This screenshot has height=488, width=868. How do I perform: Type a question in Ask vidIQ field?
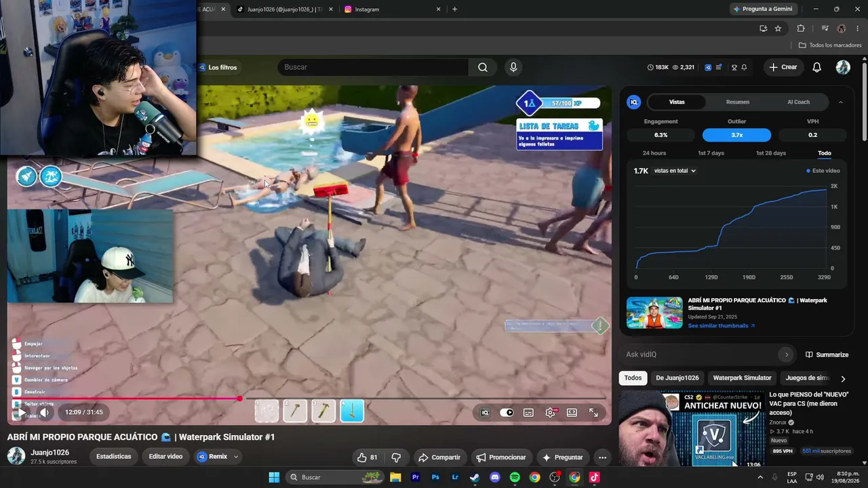click(x=700, y=354)
